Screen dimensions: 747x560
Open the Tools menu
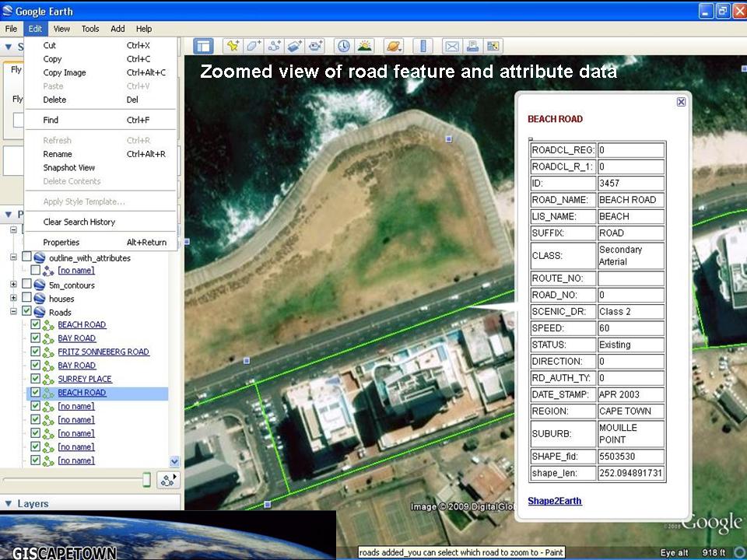tap(90, 29)
